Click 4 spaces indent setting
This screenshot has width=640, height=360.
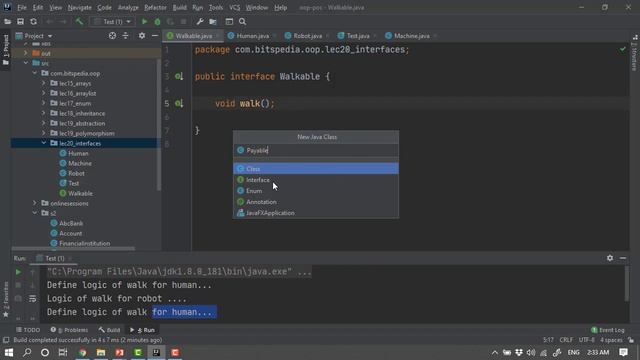coord(611,340)
